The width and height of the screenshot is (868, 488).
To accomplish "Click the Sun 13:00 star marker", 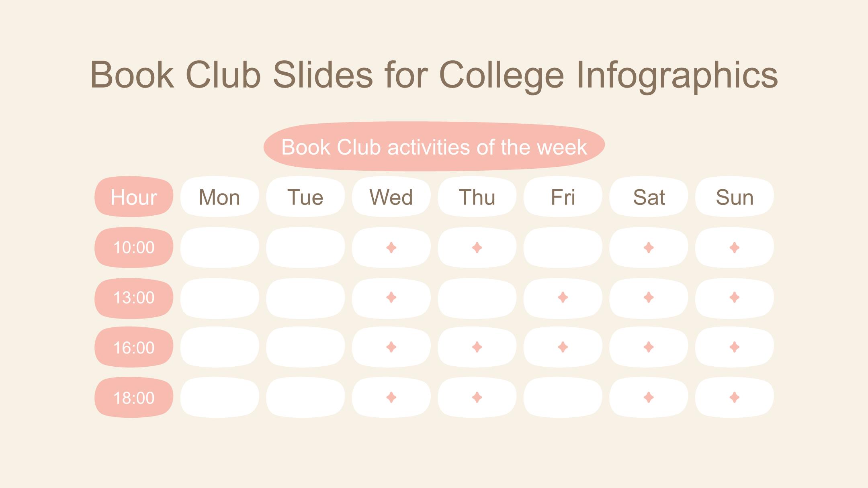I will pyautogui.click(x=735, y=297).
